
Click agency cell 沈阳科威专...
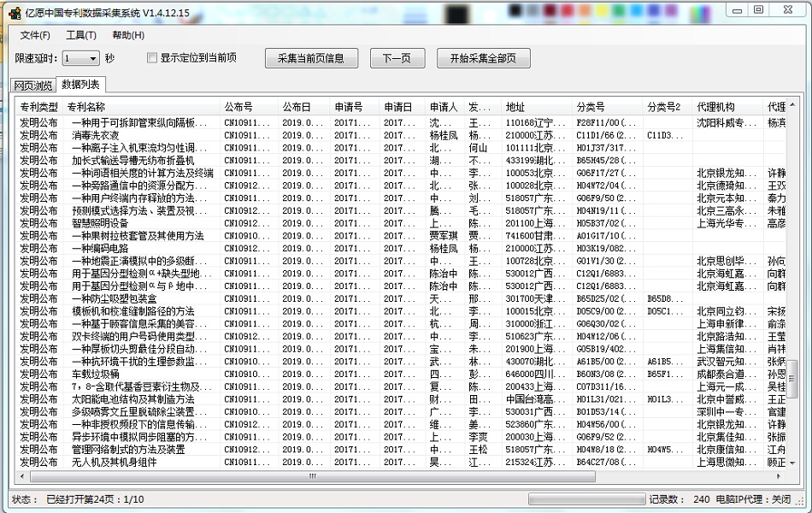[727, 123]
